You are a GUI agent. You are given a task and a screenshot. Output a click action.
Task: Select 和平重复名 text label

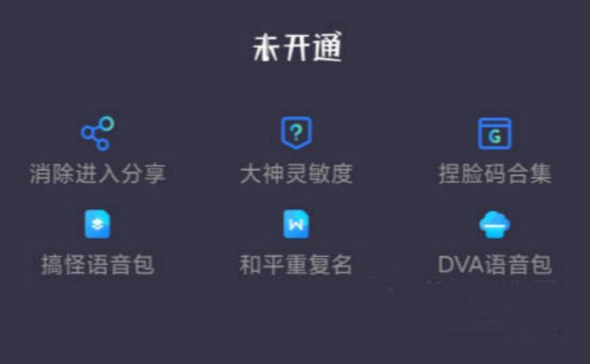(296, 265)
